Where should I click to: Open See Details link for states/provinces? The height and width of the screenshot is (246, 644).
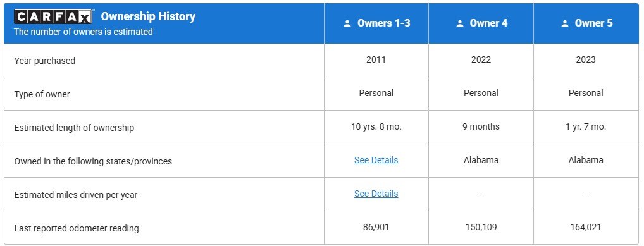(376, 160)
